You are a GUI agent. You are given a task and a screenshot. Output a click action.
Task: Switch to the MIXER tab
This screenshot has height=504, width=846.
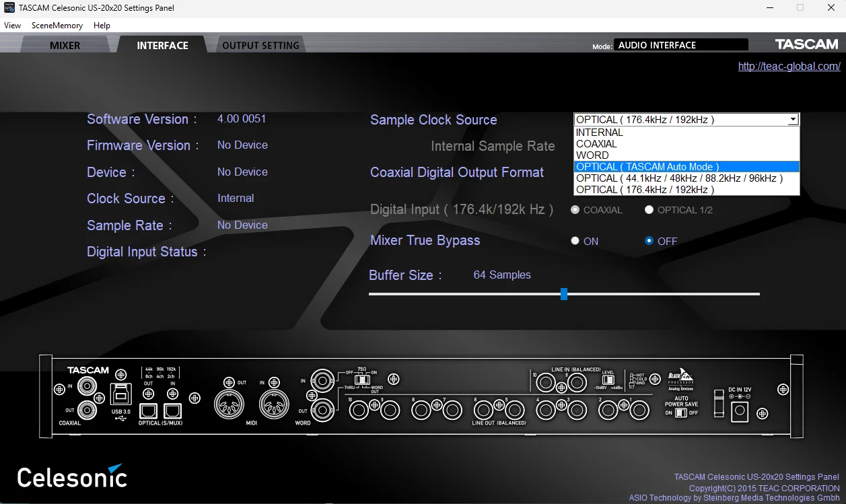(x=65, y=46)
